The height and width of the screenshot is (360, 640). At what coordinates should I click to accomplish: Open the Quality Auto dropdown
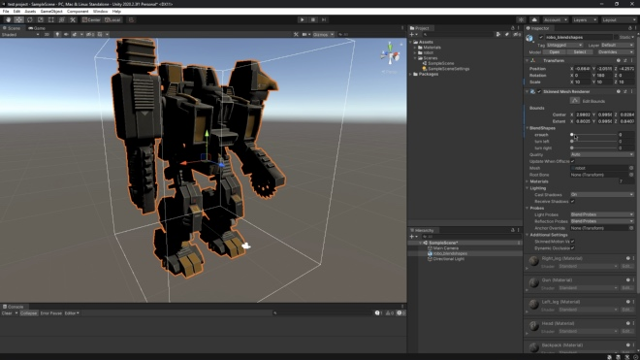tap(602, 155)
